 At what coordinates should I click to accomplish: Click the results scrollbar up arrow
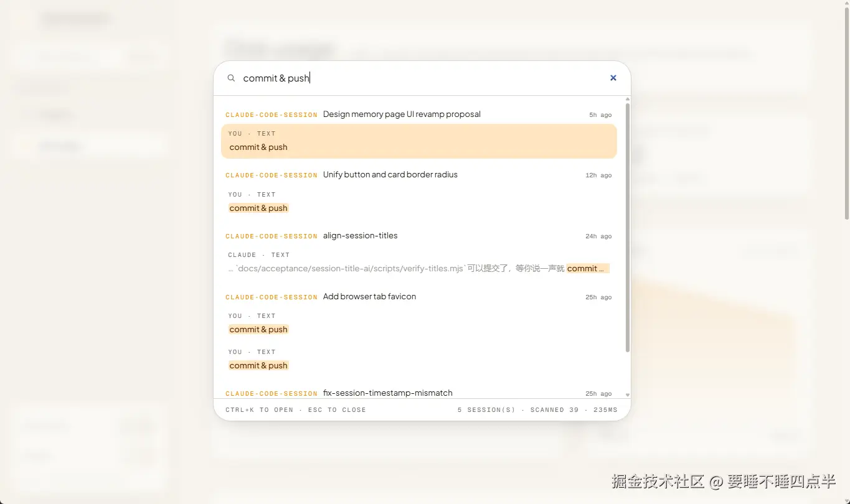[628, 99]
